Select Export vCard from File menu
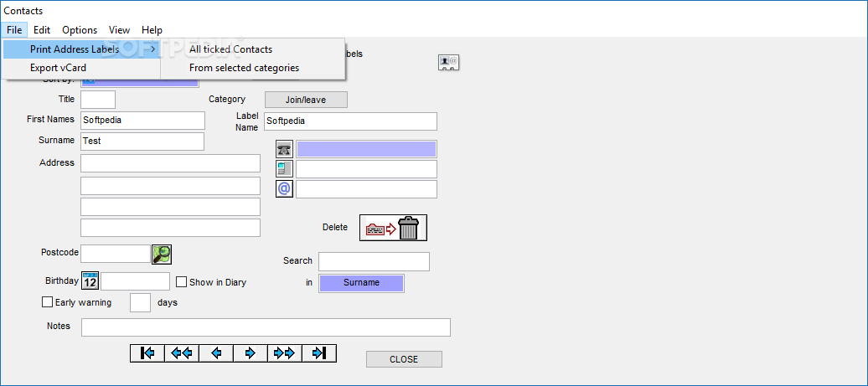The width and height of the screenshot is (868, 386). pyautogui.click(x=59, y=68)
